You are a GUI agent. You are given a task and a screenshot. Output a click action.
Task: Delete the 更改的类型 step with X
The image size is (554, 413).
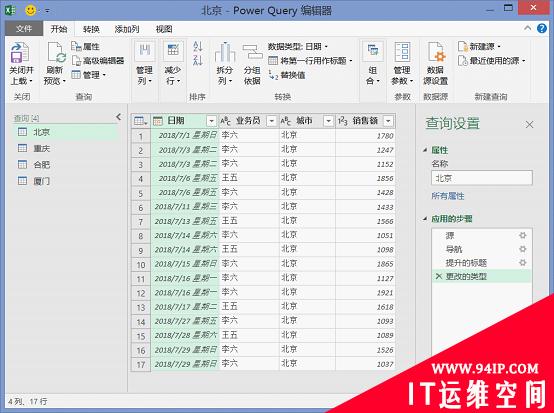(x=439, y=276)
